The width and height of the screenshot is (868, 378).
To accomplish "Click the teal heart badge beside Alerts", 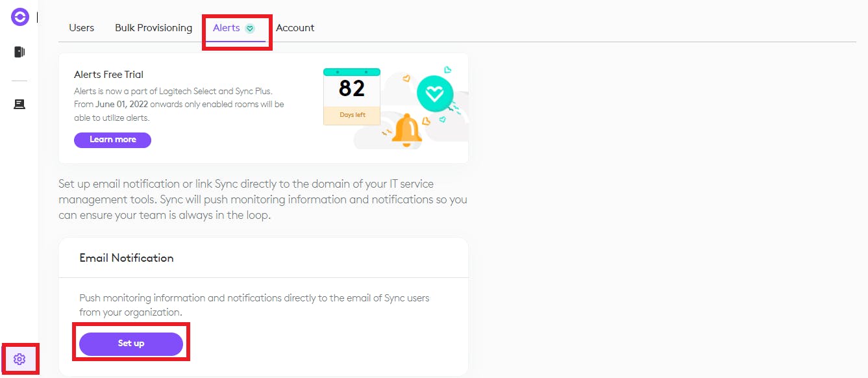I will (250, 29).
